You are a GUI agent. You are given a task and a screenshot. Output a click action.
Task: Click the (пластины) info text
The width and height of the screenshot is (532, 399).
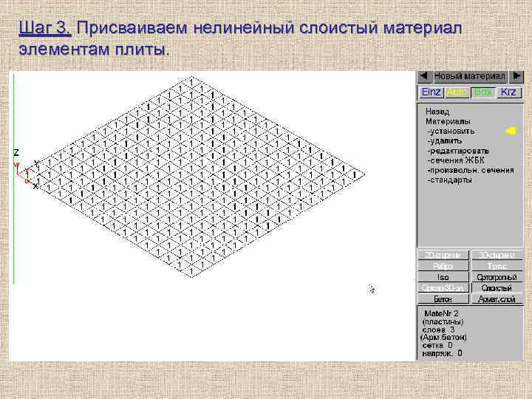tap(443, 321)
